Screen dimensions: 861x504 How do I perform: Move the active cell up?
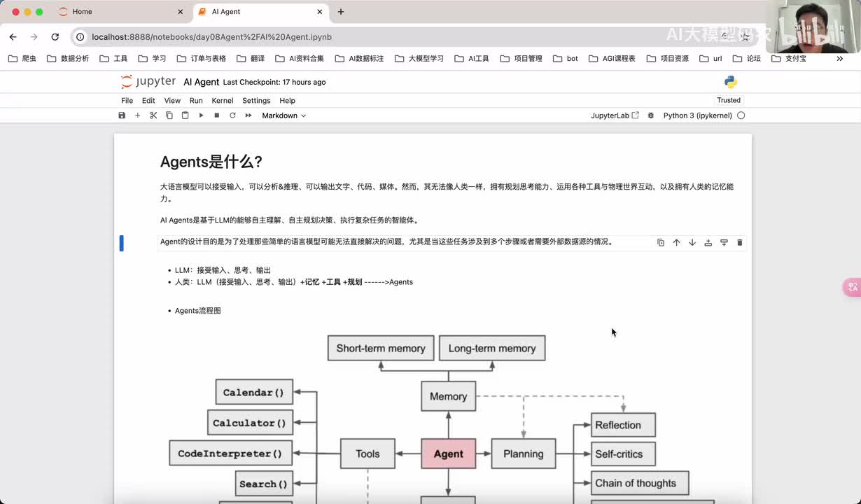click(676, 243)
